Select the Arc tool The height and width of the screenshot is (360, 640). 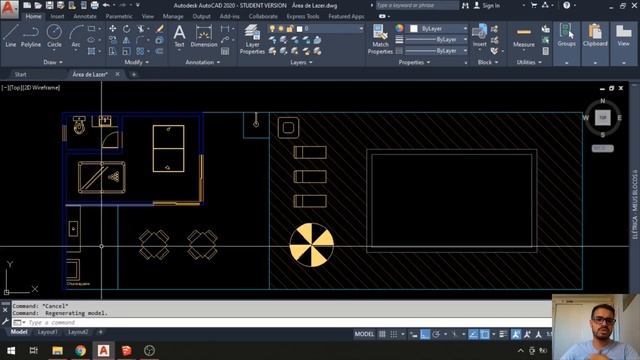pyautogui.click(x=76, y=36)
